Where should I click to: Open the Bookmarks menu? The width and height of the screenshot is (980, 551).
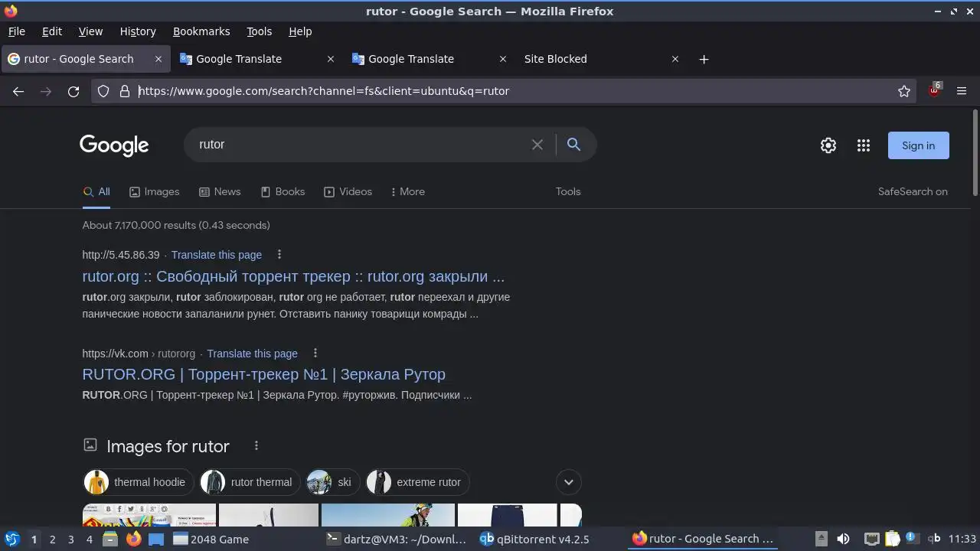(201, 31)
